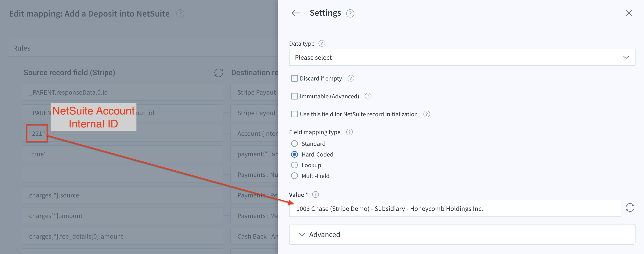
Task: Open the Data type dropdown
Action: tap(462, 57)
